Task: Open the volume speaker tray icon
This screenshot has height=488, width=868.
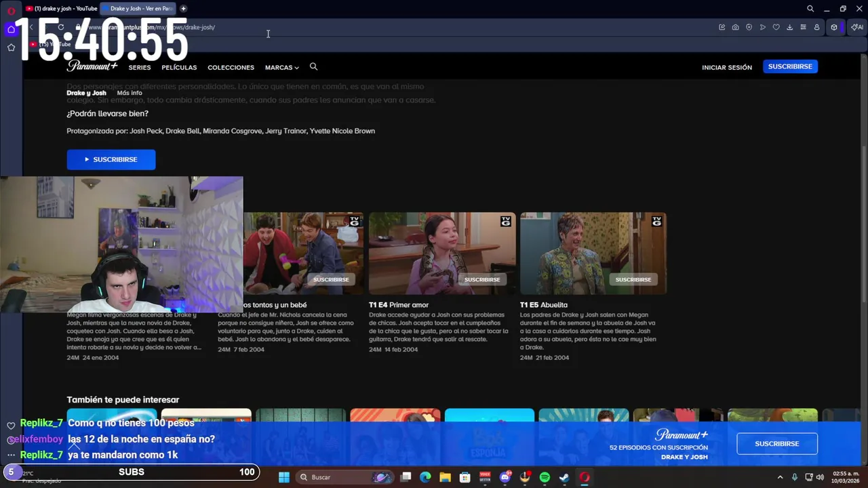Action: [820, 477]
